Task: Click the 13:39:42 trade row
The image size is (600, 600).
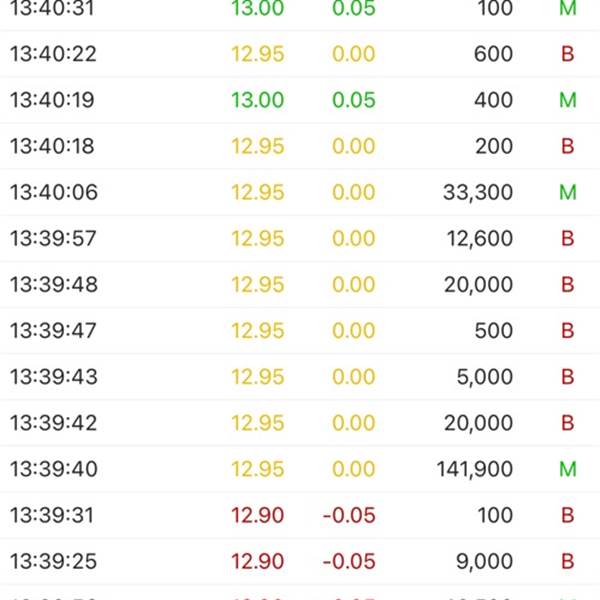Action: tap(300, 423)
